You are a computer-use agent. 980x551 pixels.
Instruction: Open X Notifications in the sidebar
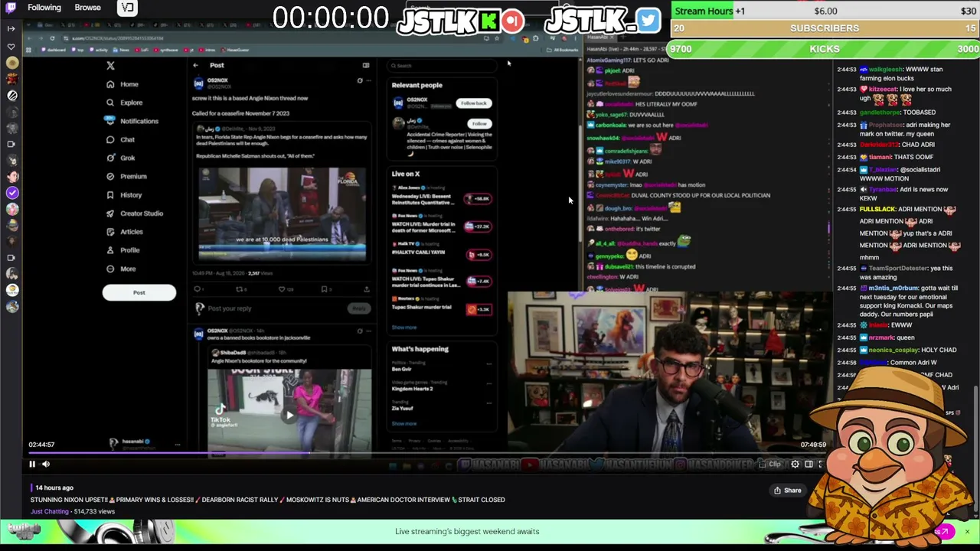(132, 121)
